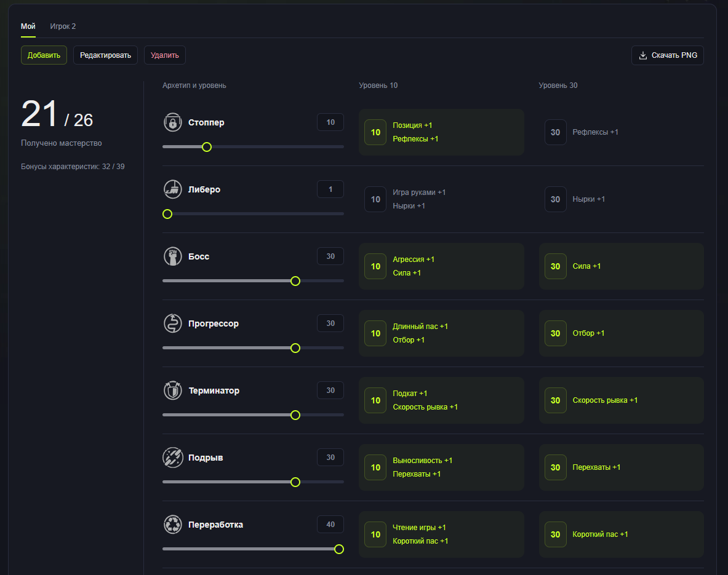Click the Уровень 10 column header
Image resolution: width=728 pixels, height=575 pixels.
[378, 85]
